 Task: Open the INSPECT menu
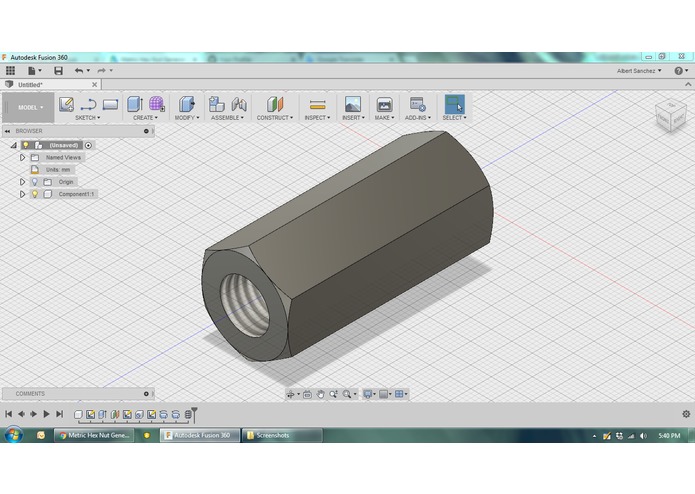(317, 118)
